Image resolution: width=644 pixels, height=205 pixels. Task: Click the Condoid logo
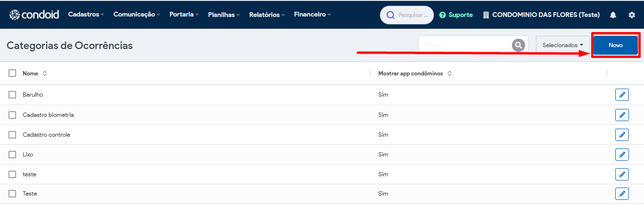(x=34, y=15)
